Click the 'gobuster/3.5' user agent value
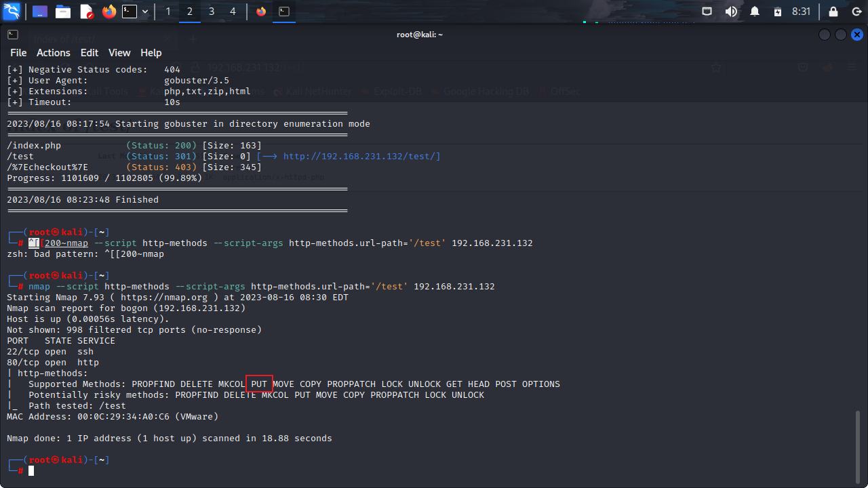The width and height of the screenshot is (868, 488). point(197,81)
